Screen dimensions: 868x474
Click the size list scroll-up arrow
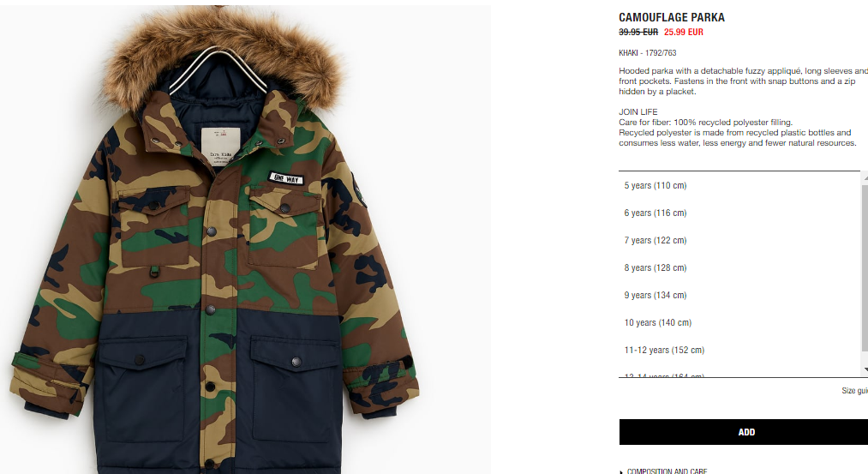click(865, 177)
